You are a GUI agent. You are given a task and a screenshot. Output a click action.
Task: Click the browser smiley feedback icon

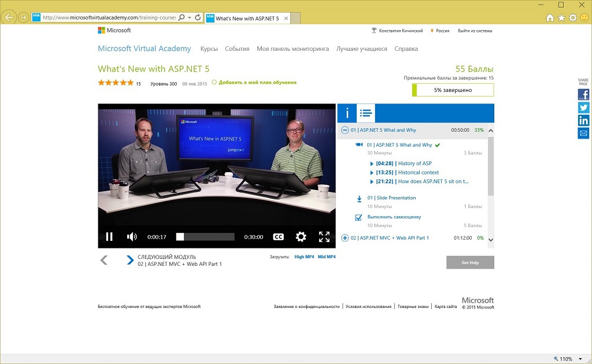[584, 18]
